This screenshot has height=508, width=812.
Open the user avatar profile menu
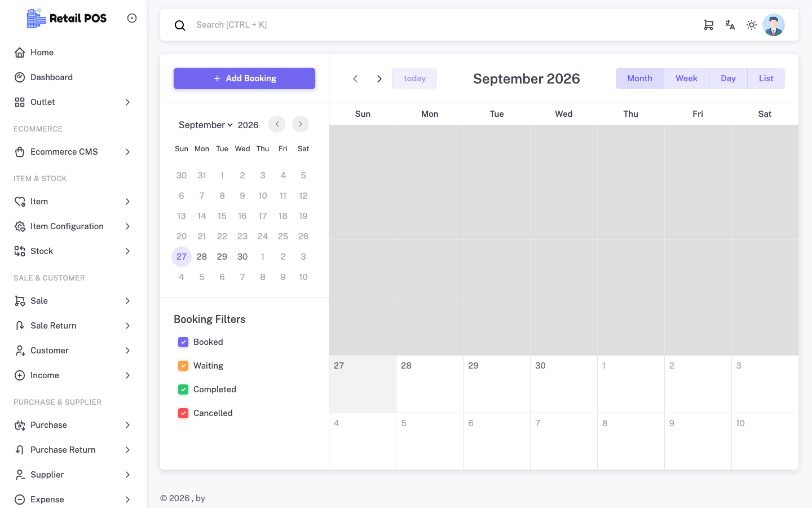click(x=774, y=25)
